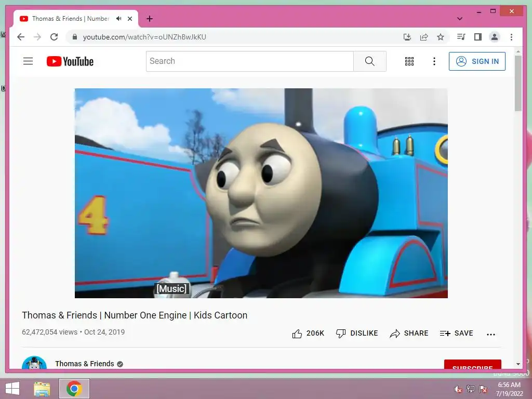Click the red SUBSCRIBE button

click(473, 365)
